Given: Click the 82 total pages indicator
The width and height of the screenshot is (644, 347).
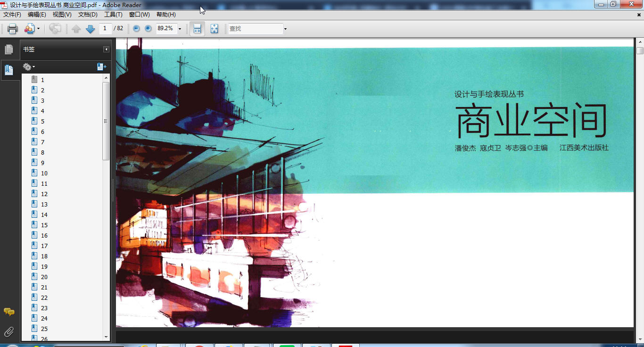Looking at the screenshot, I should (118, 28).
